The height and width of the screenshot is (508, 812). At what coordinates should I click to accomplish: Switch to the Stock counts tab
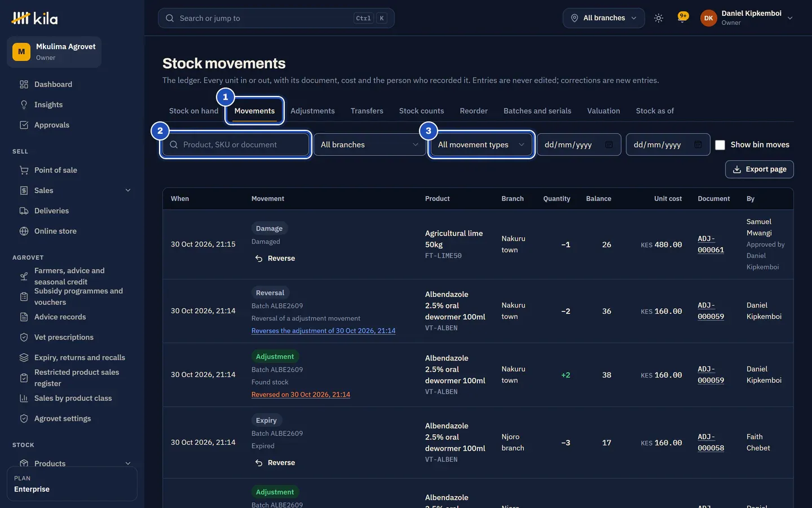click(x=421, y=111)
